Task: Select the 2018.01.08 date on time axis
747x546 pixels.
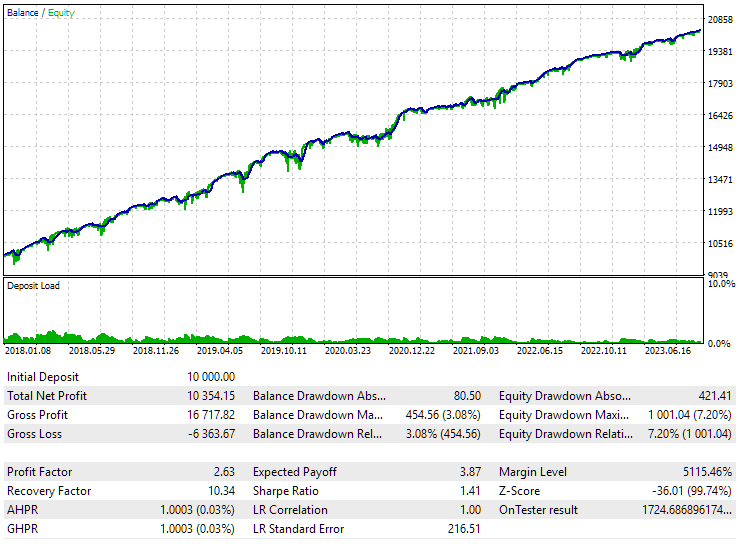Action: 29,351
